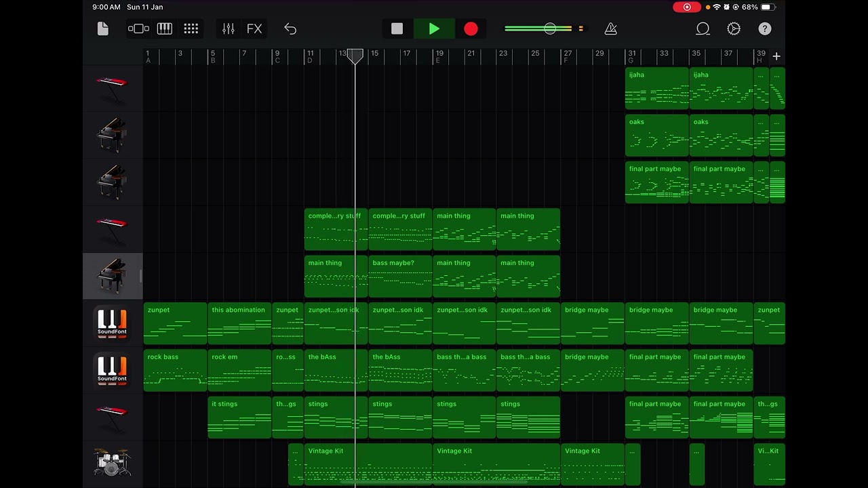Select the 'bass maybe?' region
Image resolution: width=868 pixels, height=488 pixels.
point(400,276)
